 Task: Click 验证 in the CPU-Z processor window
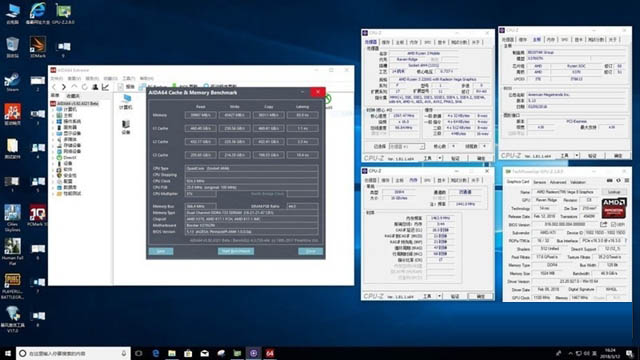tap(455, 158)
